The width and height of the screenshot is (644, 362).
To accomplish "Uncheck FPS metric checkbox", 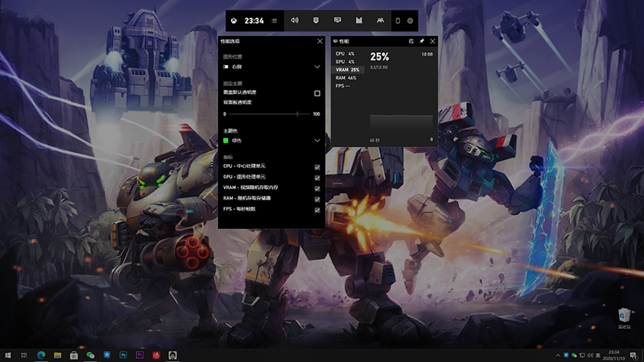I will (x=317, y=210).
